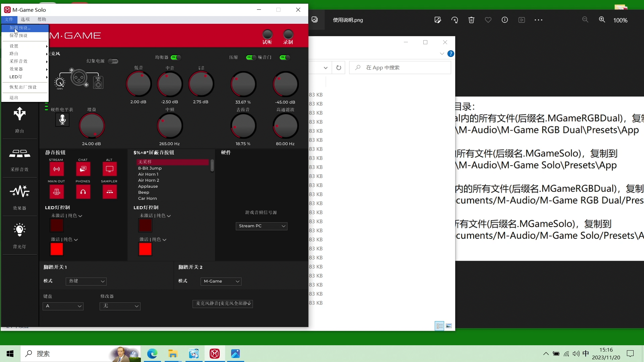Expand 未激活 | 纯色 dropdown under 静音按钮
Viewport: 644px width, 362px height.
67,216
